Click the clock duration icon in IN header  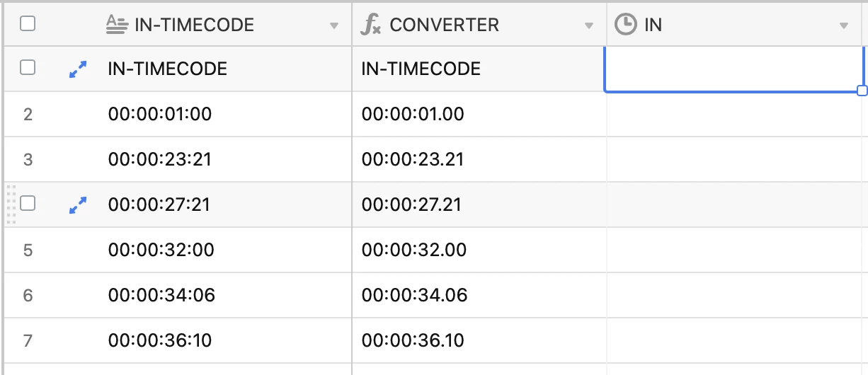pos(625,25)
